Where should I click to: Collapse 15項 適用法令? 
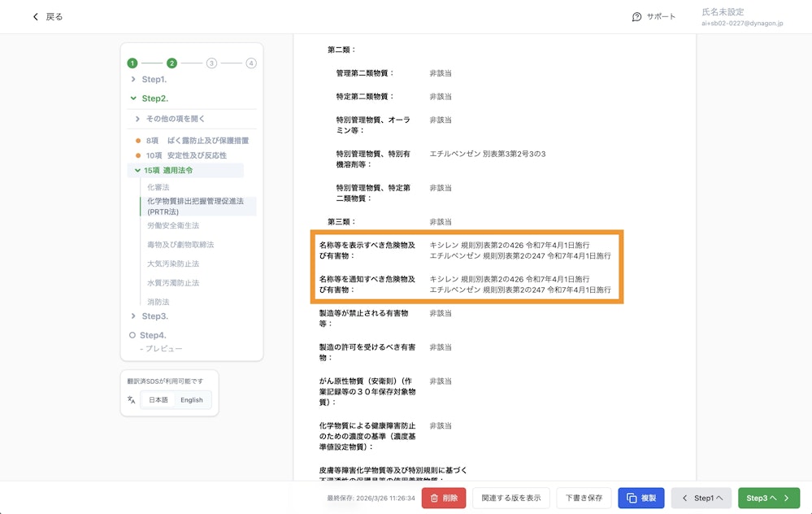point(137,170)
